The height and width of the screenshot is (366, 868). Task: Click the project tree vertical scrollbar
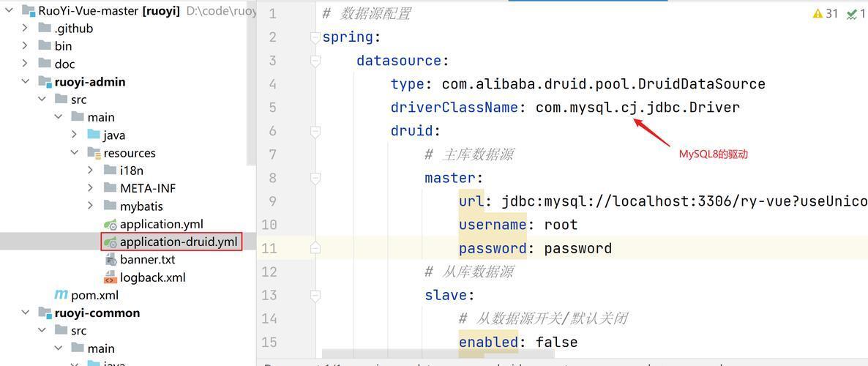pyautogui.click(x=251, y=83)
